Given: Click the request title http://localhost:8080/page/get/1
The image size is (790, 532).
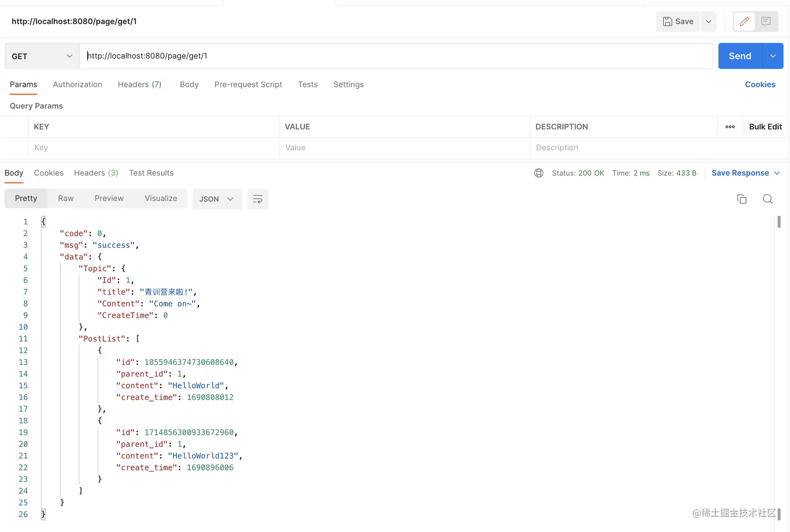Looking at the screenshot, I should click(74, 21).
